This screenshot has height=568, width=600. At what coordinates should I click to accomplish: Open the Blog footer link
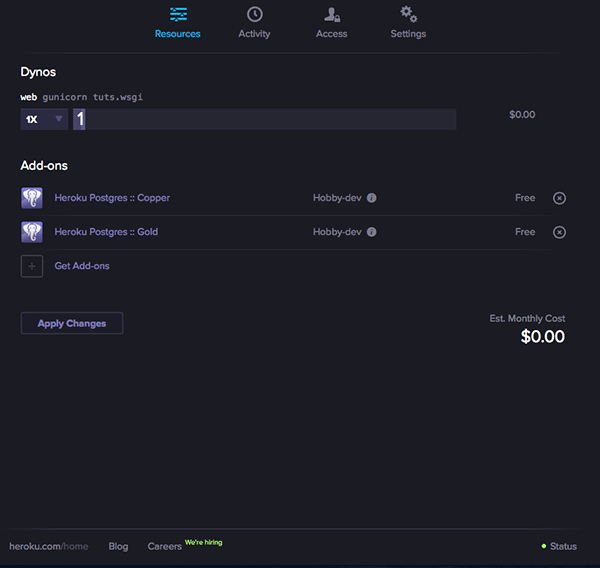[118, 546]
